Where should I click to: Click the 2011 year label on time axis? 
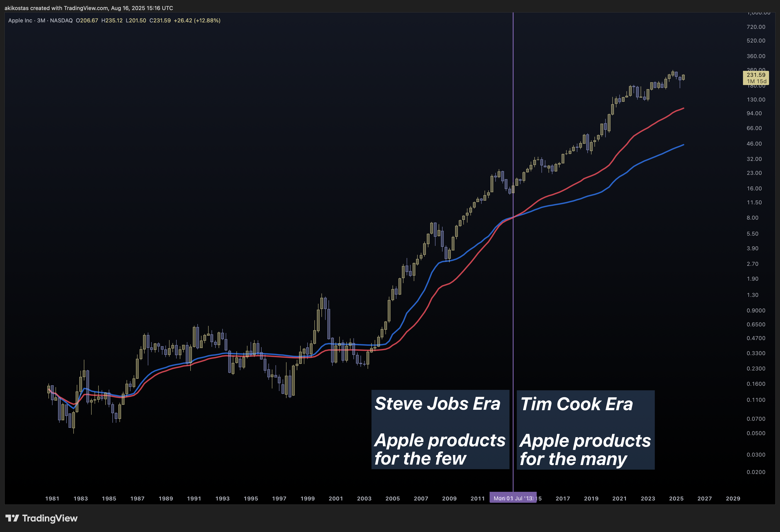pos(478,499)
